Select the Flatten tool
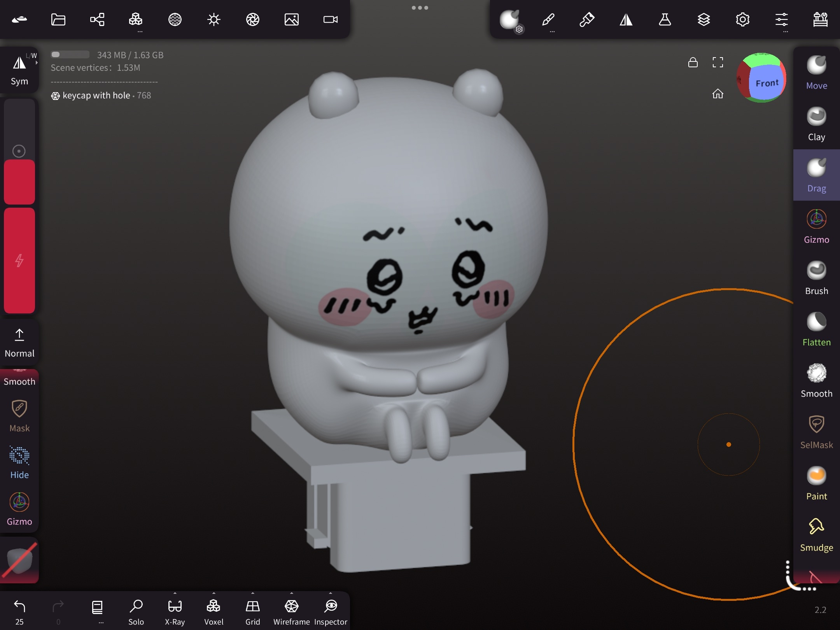 tap(816, 329)
